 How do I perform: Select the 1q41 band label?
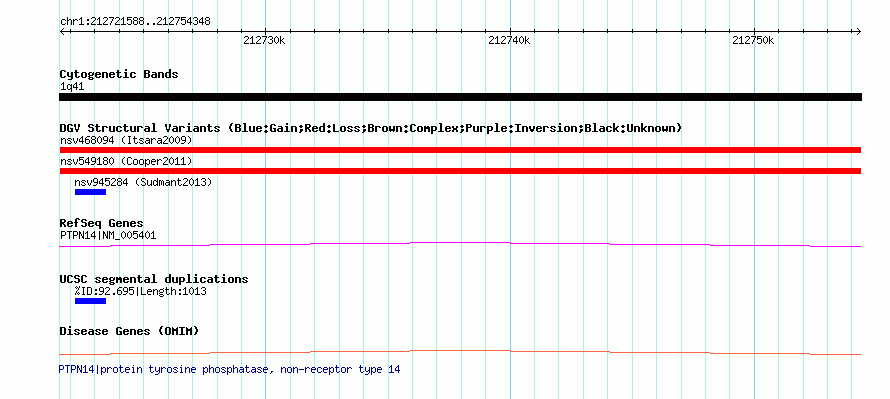tap(72, 87)
